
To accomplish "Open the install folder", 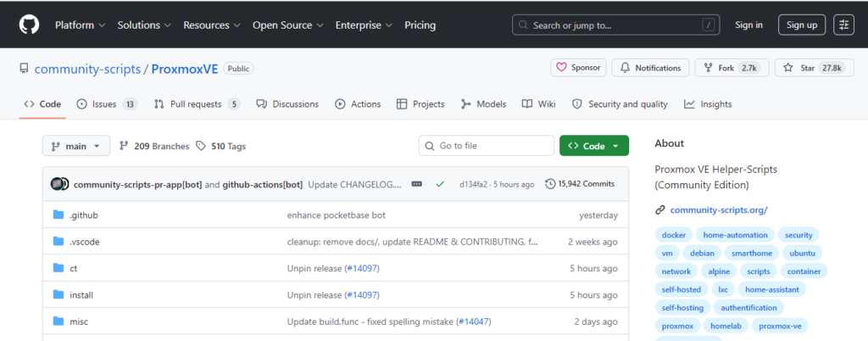I will [81, 295].
